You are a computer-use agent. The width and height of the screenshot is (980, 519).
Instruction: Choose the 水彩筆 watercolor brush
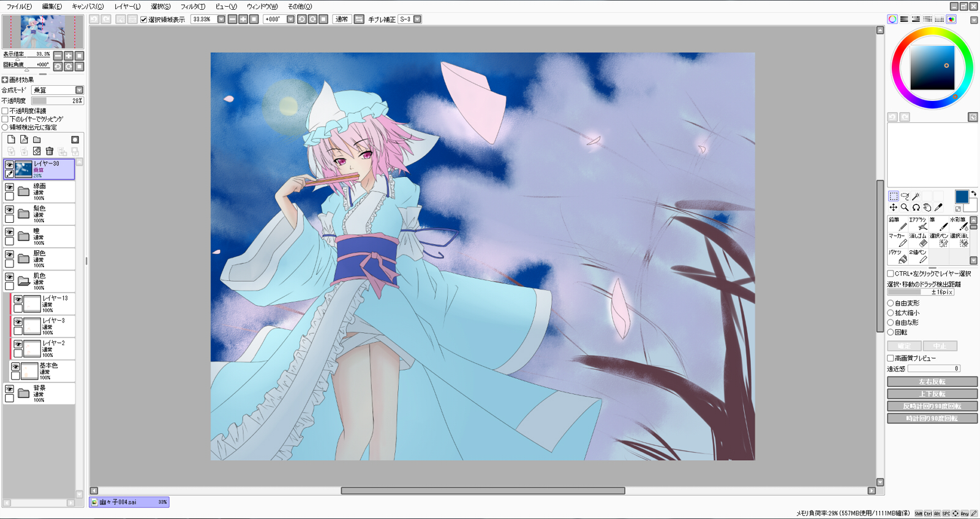[x=958, y=223]
